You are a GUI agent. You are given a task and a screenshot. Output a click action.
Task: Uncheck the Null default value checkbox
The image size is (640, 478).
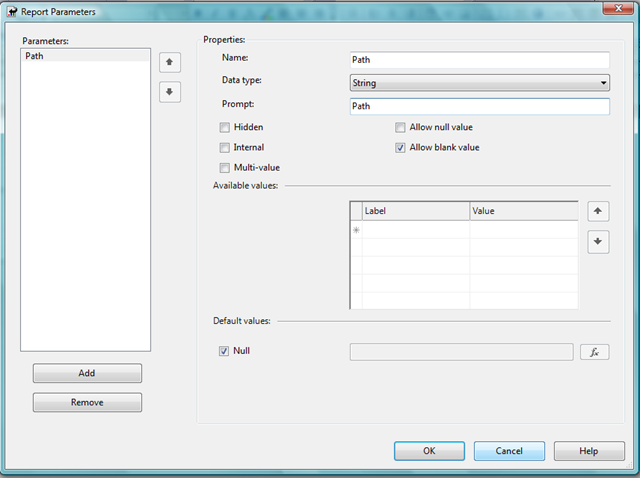[x=224, y=351]
